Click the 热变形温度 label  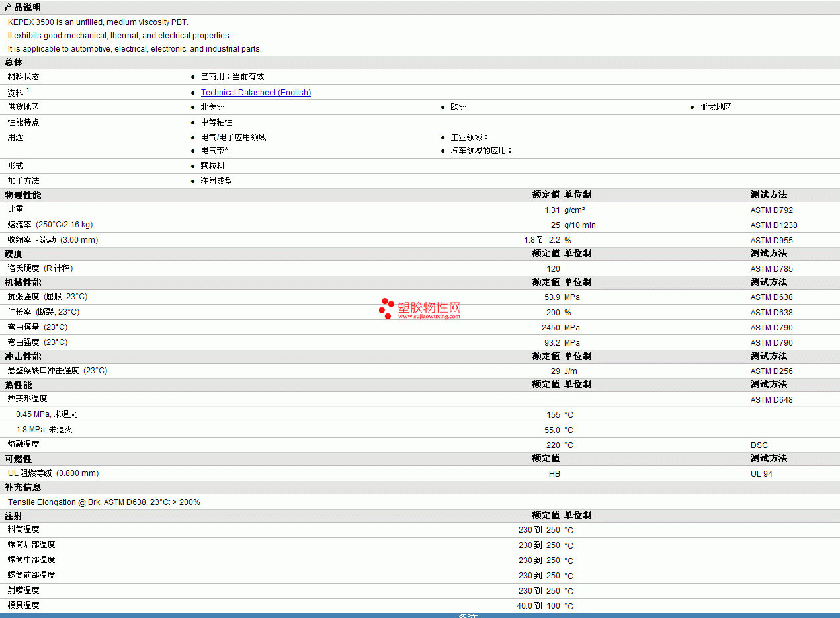[x=28, y=399]
